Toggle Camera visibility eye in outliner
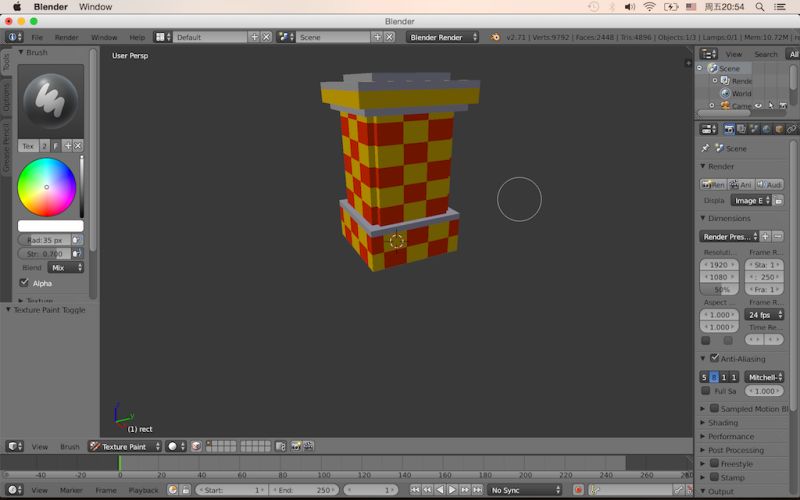The image size is (800, 500). 759,106
